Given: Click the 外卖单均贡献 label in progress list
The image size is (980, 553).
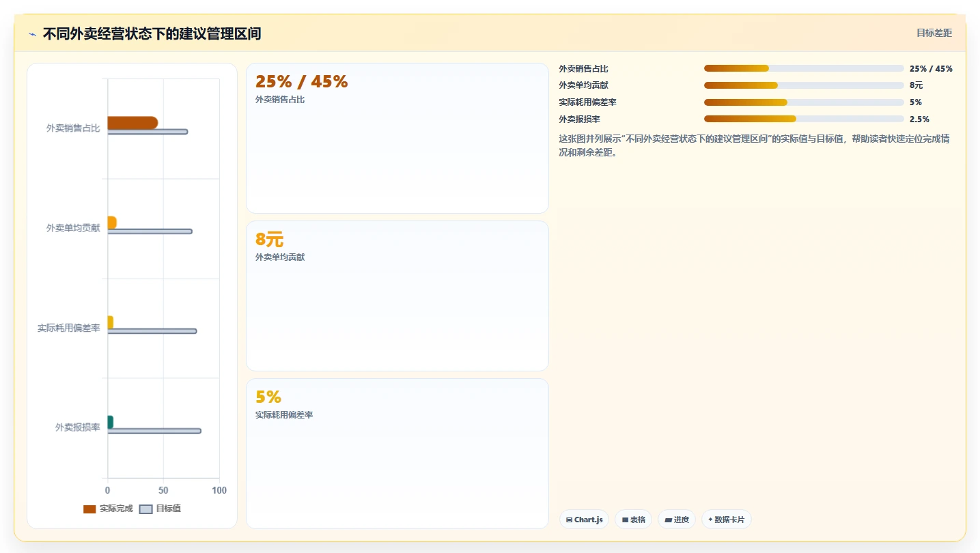Looking at the screenshot, I should (584, 85).
